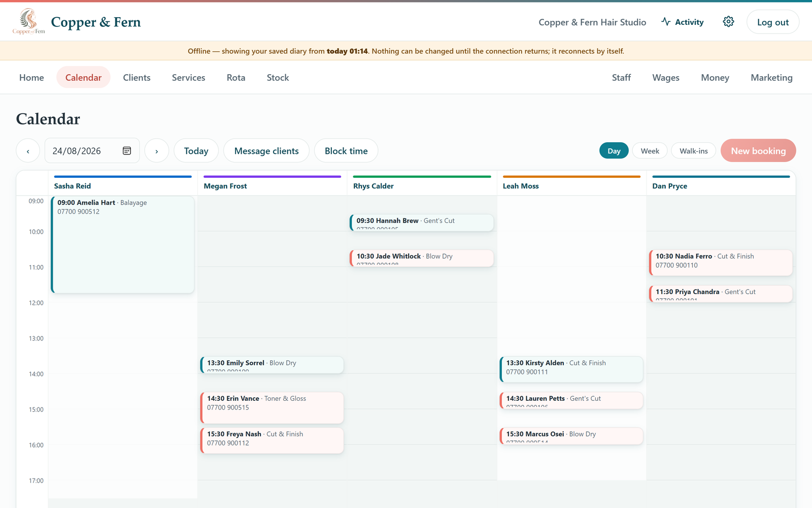
Task: Jump to Today in the calendar
Action: [x=196, y=151]
